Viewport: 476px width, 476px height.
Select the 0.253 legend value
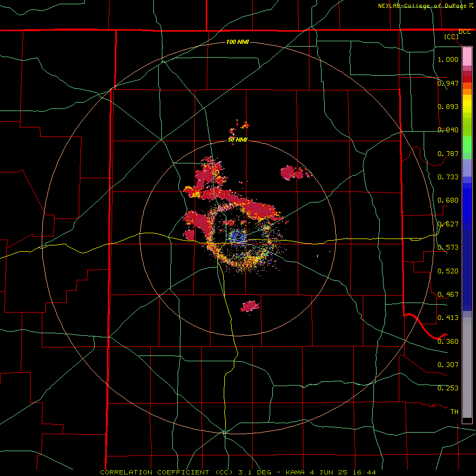pos(448,388)
